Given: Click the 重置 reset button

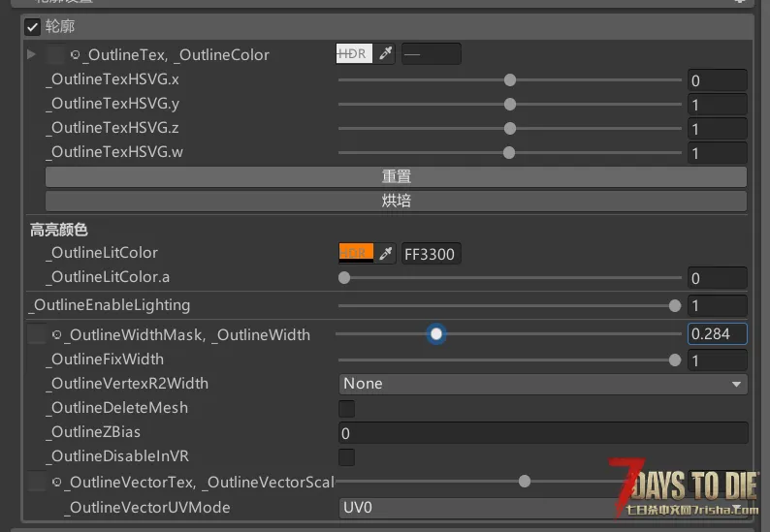Looking at the screenshot, I should 396,176.
